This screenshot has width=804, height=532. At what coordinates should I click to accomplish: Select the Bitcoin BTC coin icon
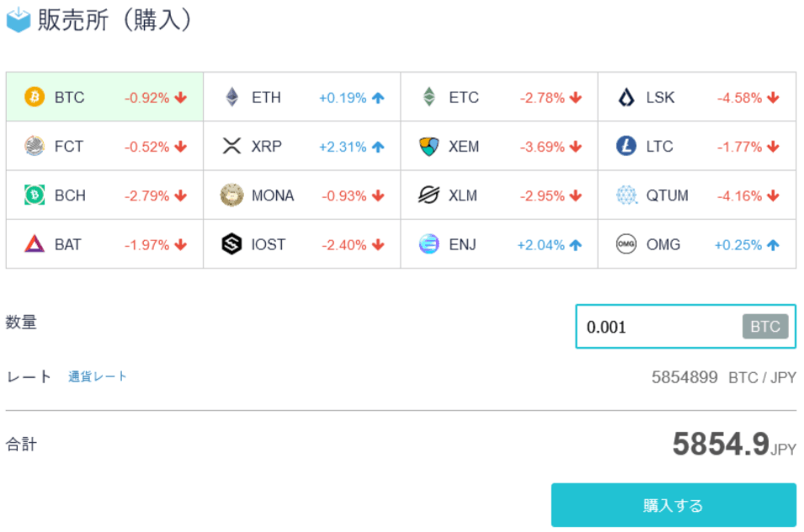tap(34, 97)
